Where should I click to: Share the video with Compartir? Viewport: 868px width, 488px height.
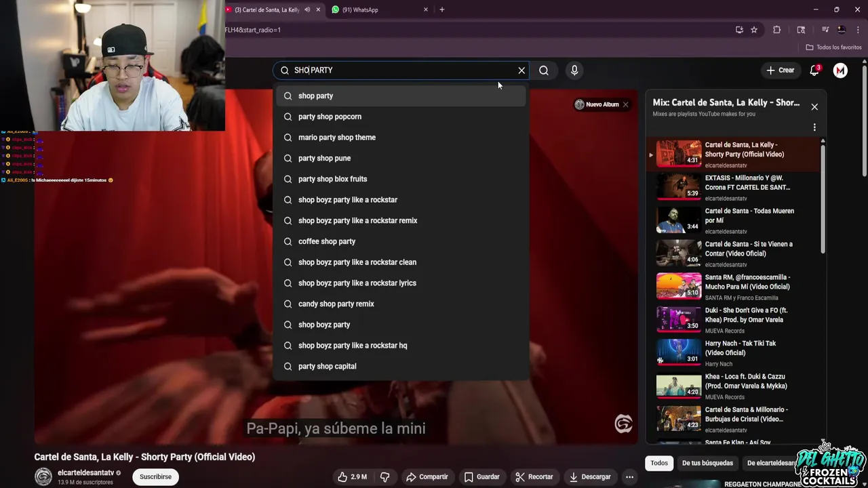click(427, 477)
